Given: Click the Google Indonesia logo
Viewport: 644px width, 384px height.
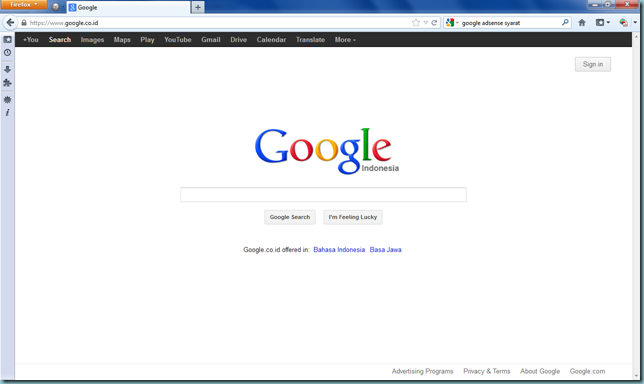Looking at the screenshot, I should coord(327,151).
